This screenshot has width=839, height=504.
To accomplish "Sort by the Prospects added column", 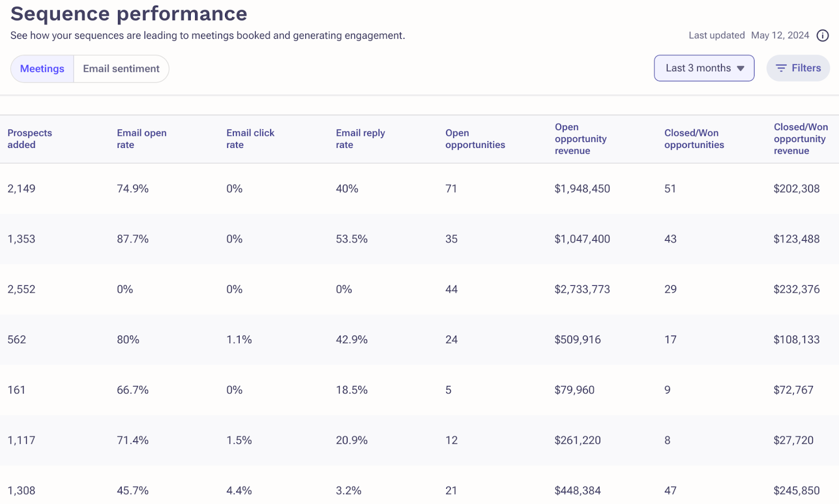I will [30, 138].
